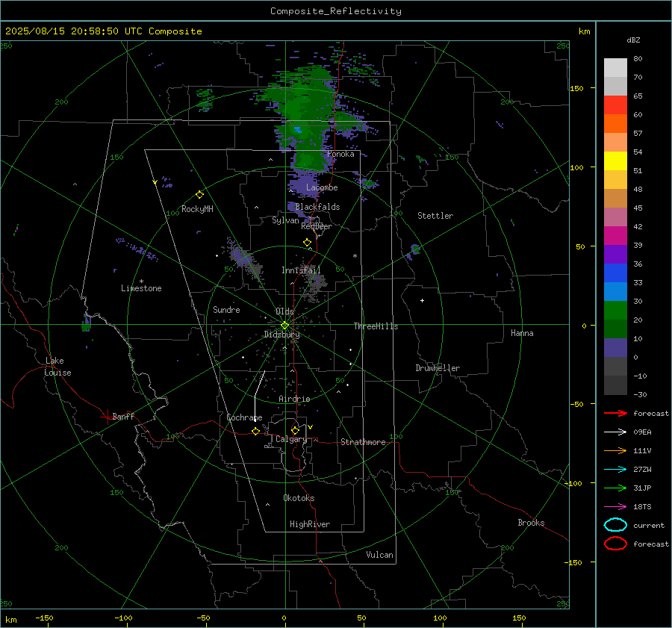Click the royal blue swatch above 33

click(615, 273)
